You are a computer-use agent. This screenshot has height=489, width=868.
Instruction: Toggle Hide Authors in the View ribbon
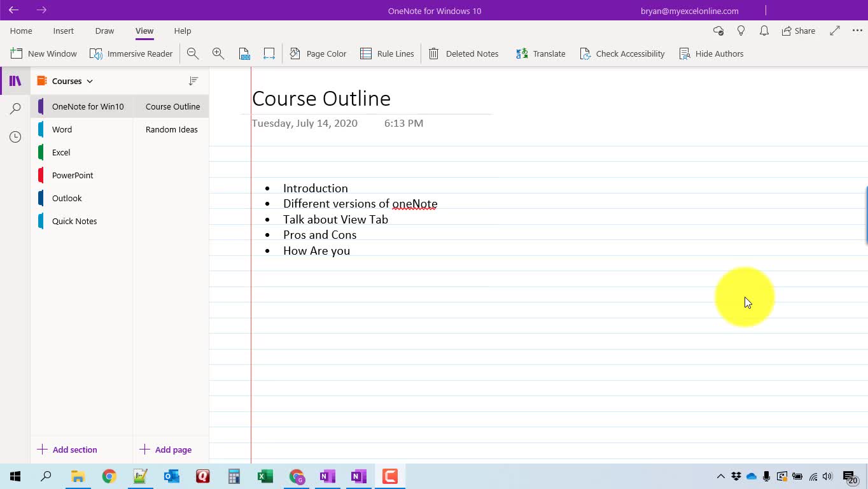click(711, 54)
